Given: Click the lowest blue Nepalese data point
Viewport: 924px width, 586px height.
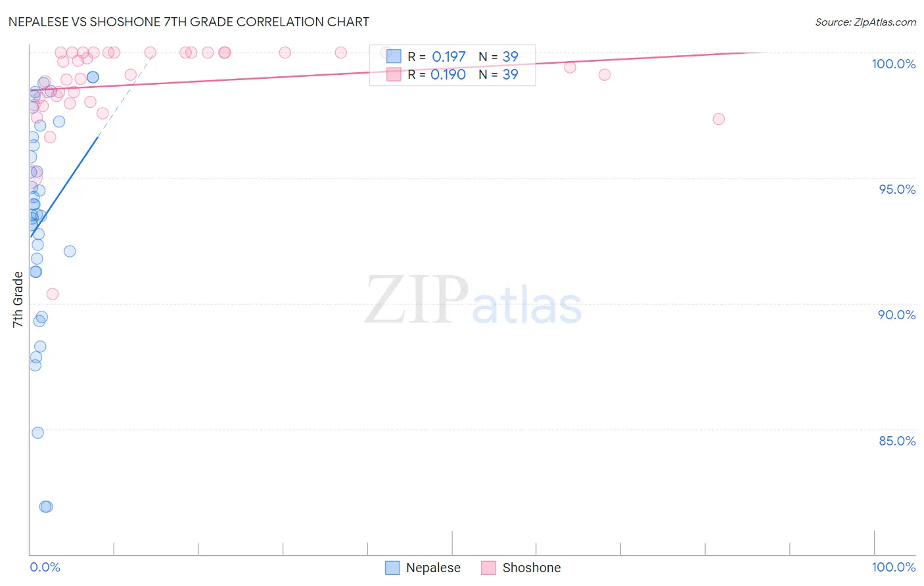Looking at the screenshot, I should [45, 507].
